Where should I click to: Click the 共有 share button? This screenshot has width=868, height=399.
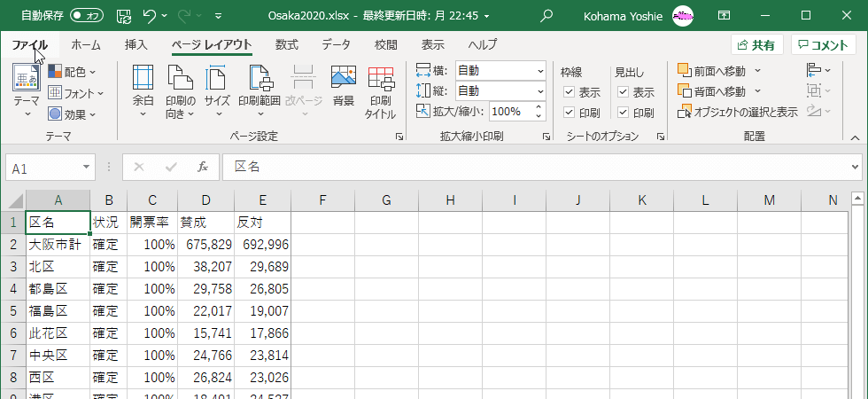pos(756,45)
